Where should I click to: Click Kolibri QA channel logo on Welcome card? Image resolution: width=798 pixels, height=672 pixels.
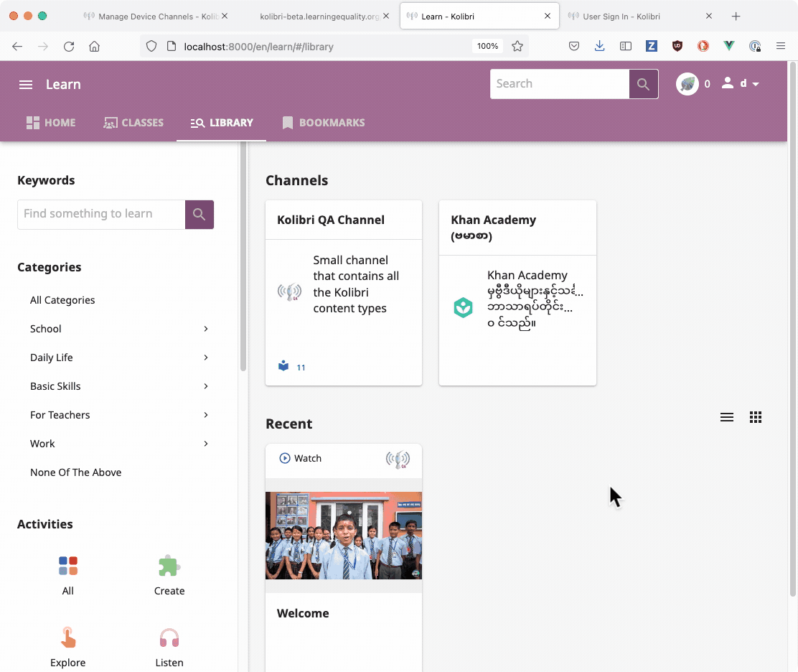point(398,459)
